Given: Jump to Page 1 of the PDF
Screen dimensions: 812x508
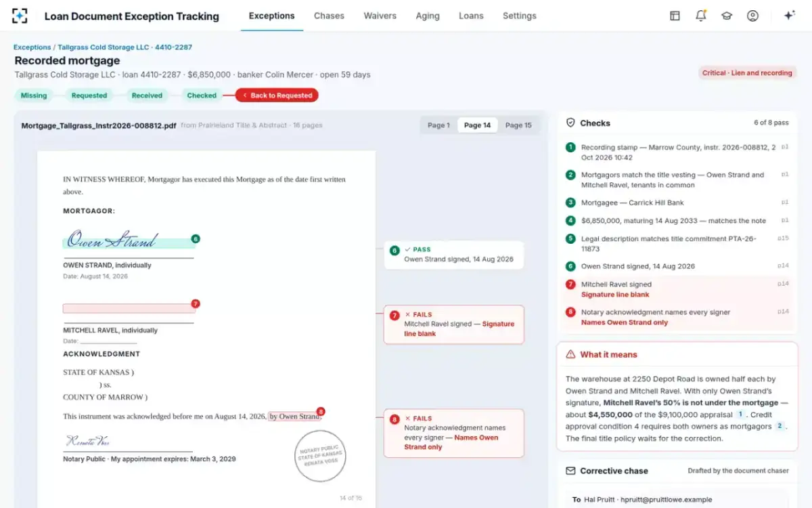Looking at the screenshot, I should (438, 125).
